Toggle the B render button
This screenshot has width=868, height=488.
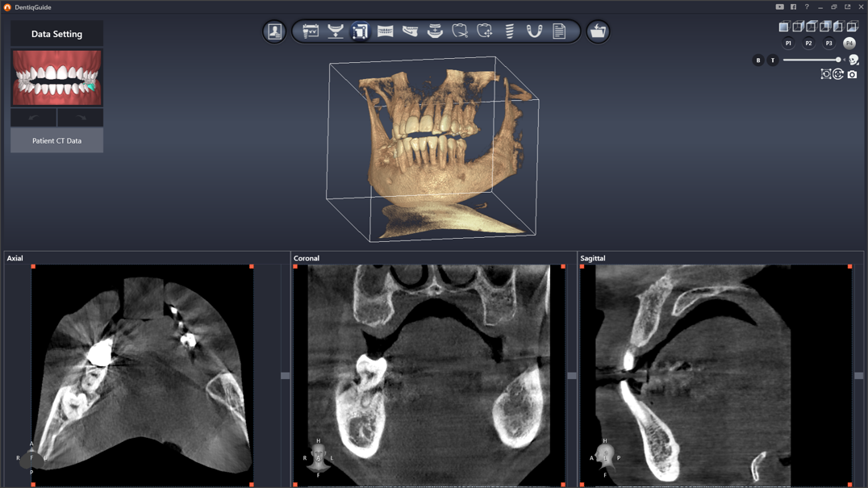(757, 60)
